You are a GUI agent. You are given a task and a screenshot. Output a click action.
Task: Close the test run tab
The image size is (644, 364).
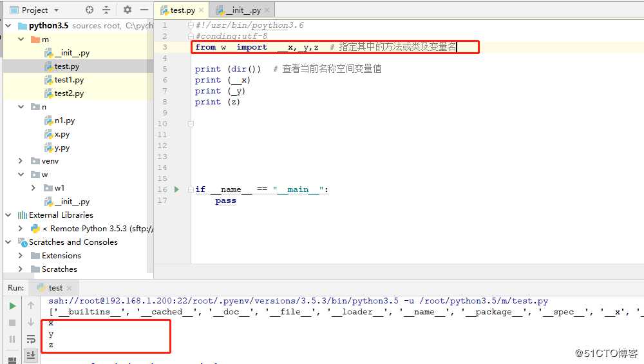click(70, 288)
